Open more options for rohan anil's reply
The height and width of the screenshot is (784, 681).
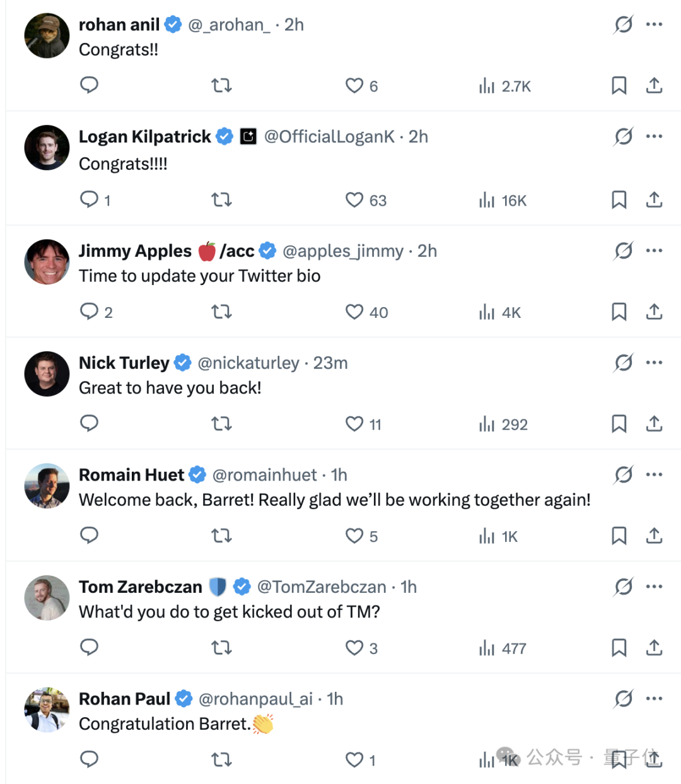(x=655, y=25)
